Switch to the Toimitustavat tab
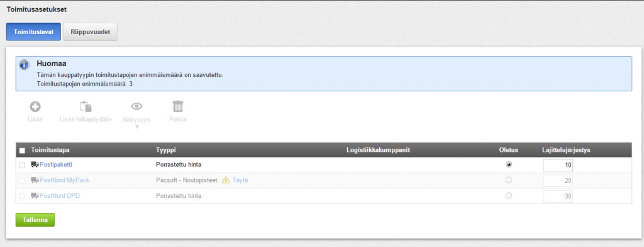This screenshot has width=644, height=247. click(34, 32)
